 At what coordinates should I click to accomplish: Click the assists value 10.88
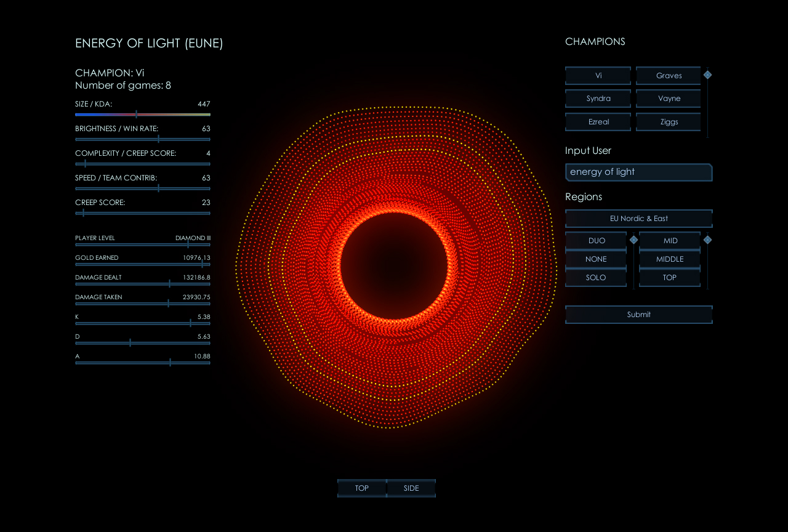pyautogui.click(x=202, y=356)
